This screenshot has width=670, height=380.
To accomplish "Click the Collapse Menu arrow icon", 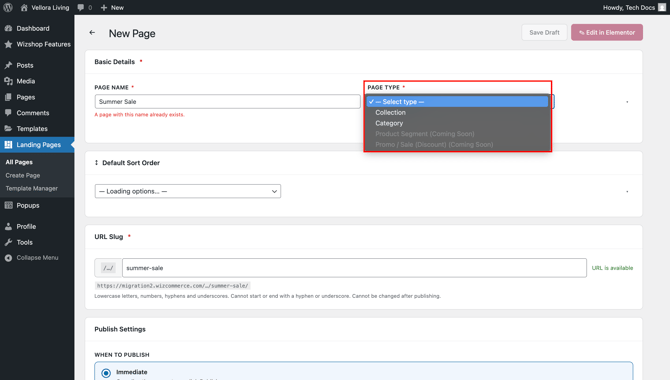I will (8, 258).
